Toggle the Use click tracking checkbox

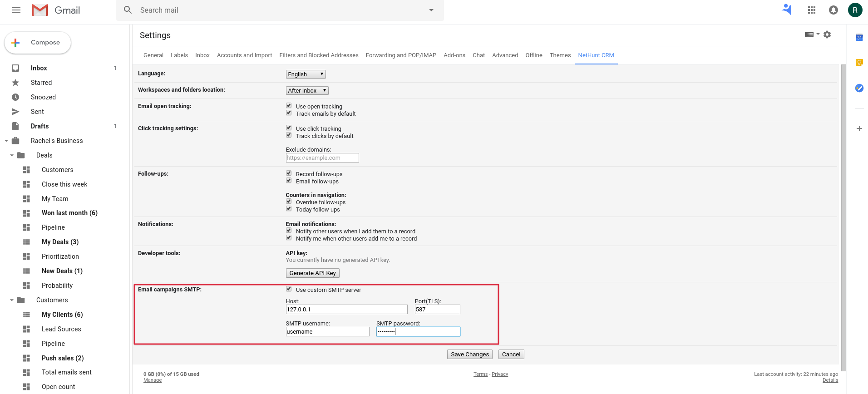289,128
